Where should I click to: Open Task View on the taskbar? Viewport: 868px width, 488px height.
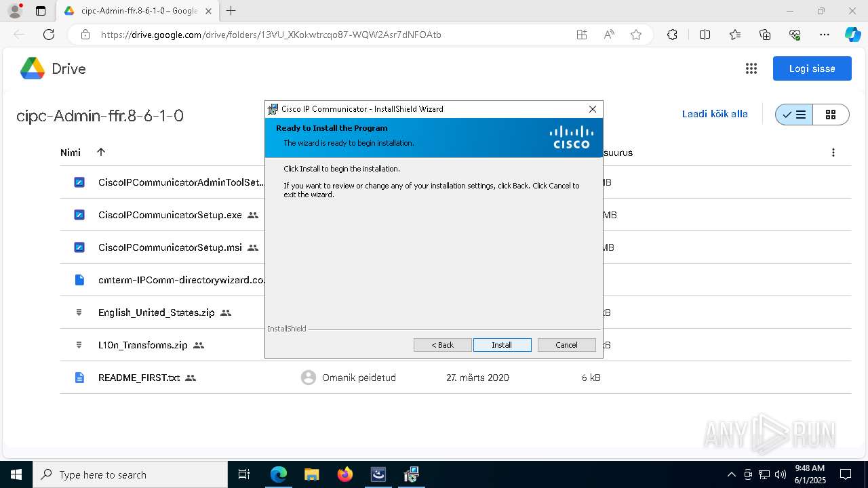(244, 474)
